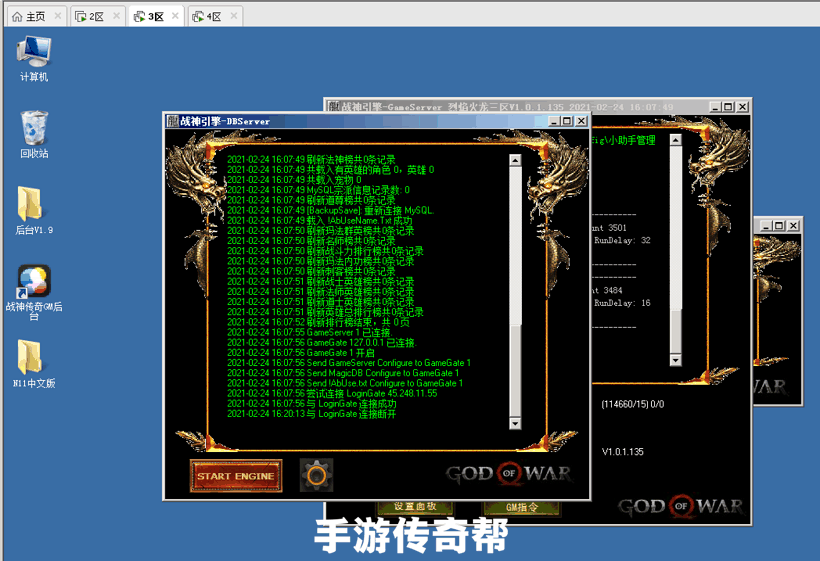Select the 后台V1.9 folder
The image size is (820, 561).
(33, 210)
